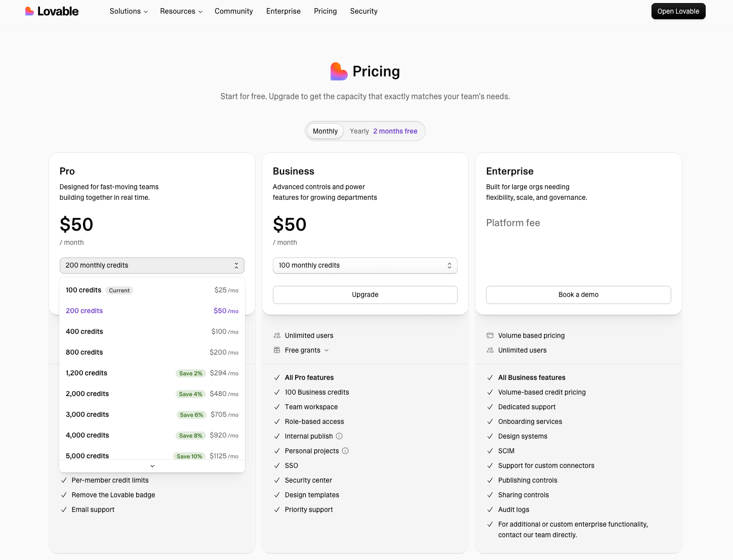Click the Volume-based credit pricing feature text
This screenshot has width=733, height=560.
[x=542, y=392]
